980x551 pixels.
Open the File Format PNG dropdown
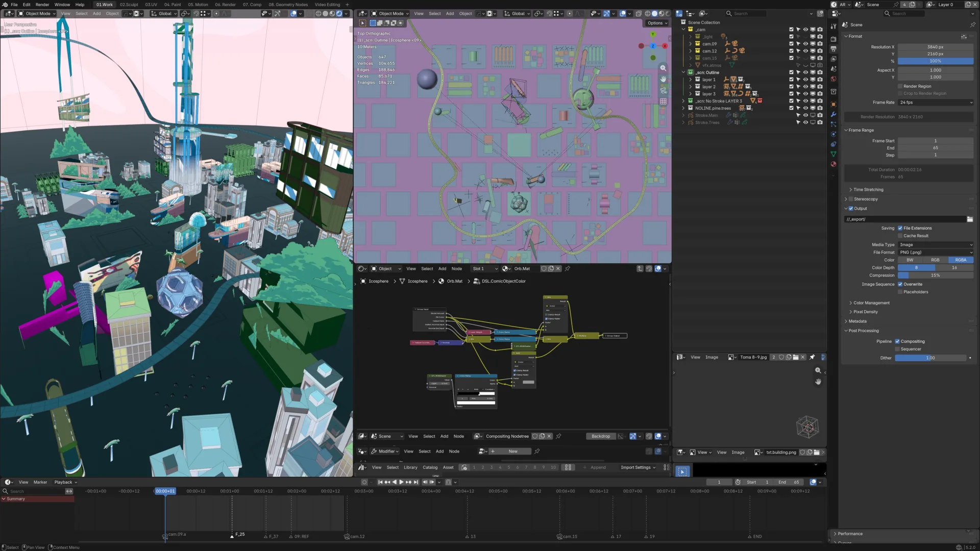tap(936, 253)
